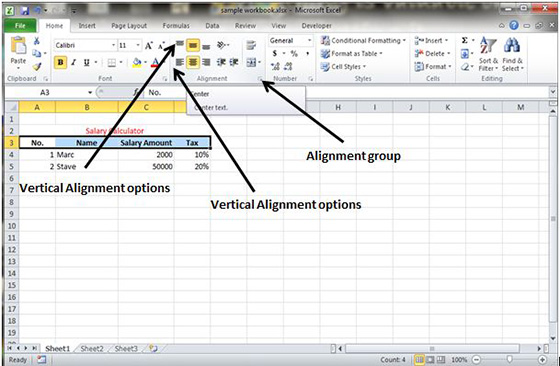Image resolution: width=560 pixels, height=366 pixels.
Task: Open the General number format dropdown
Action: 309,40
